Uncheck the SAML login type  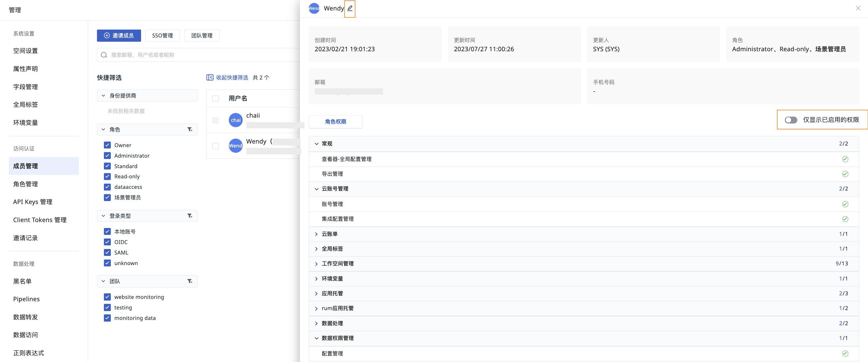click(x=107, y=253)
